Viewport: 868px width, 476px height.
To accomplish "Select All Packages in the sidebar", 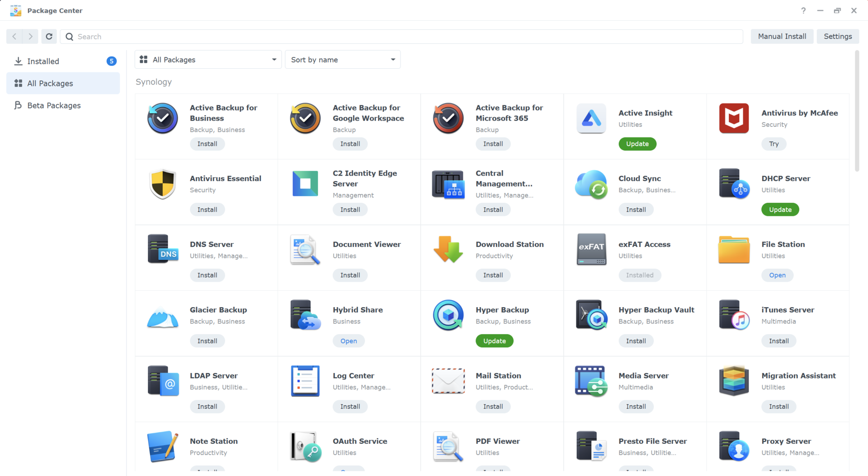I will point(63,83).
